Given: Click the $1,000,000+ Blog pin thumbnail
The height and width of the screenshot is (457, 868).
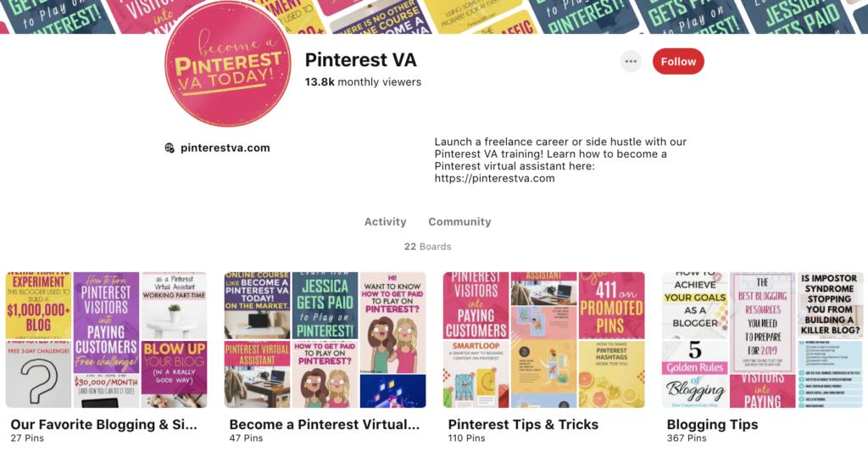Looking at the screenshot, I should coord(39,305).
